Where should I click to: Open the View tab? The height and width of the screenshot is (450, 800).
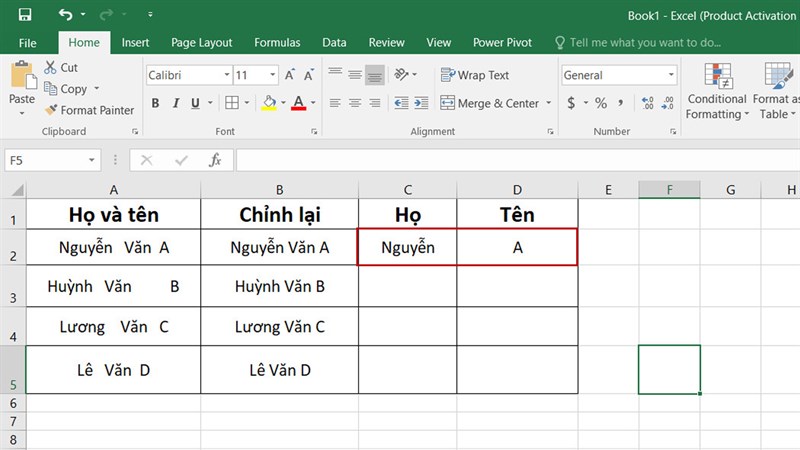point(439,43)
